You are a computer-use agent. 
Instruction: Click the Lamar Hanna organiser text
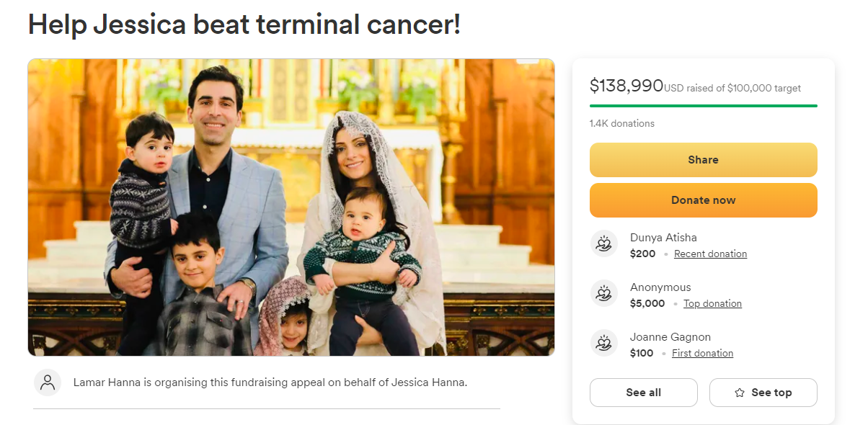click(270, 382)
